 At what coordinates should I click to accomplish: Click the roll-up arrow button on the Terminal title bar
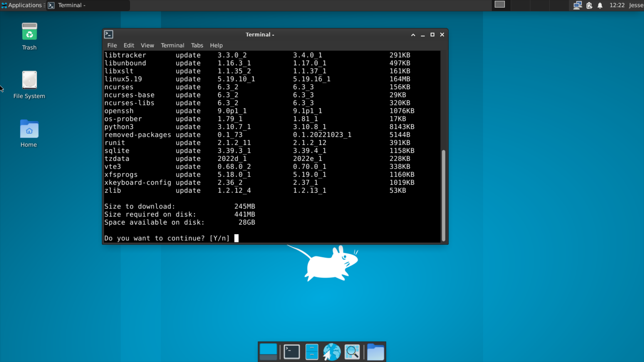point(413,35)
